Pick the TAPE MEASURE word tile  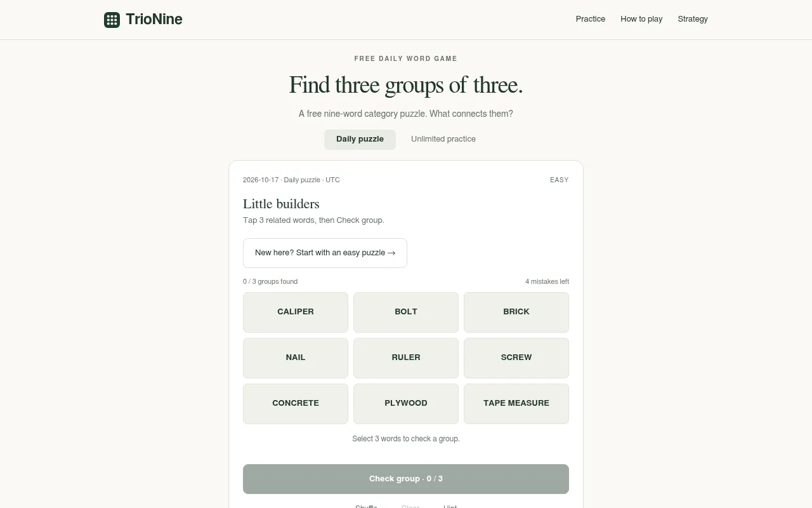(516, 403)
